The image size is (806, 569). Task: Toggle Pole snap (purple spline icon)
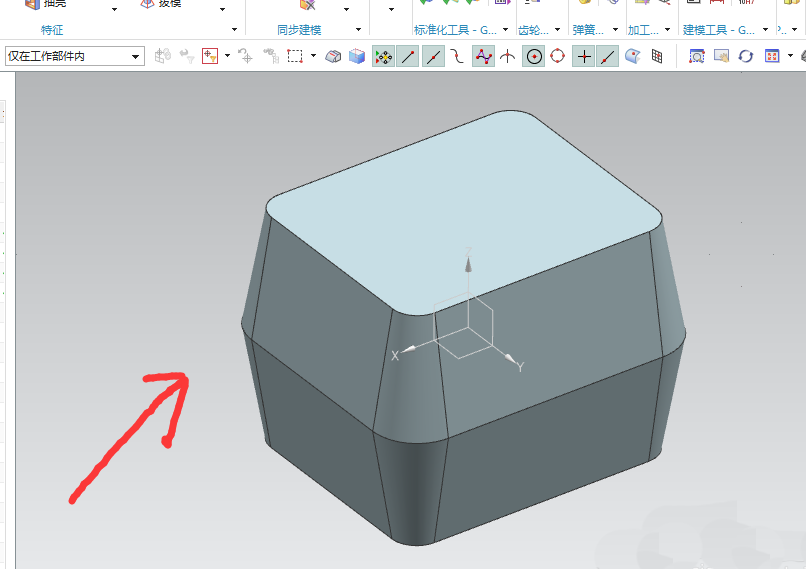coord(483,57)
